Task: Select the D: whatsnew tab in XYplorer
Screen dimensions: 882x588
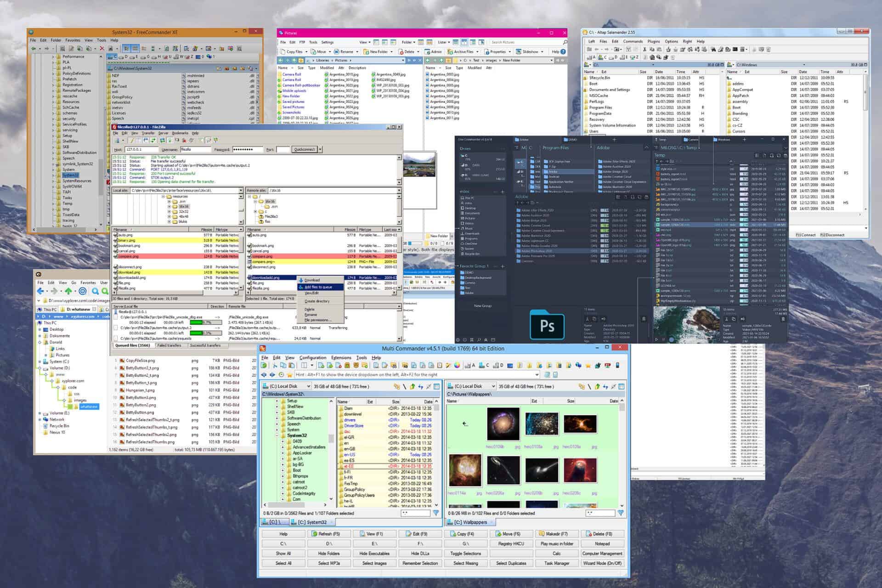Action: pyautogui.click(x=78, y=309)
